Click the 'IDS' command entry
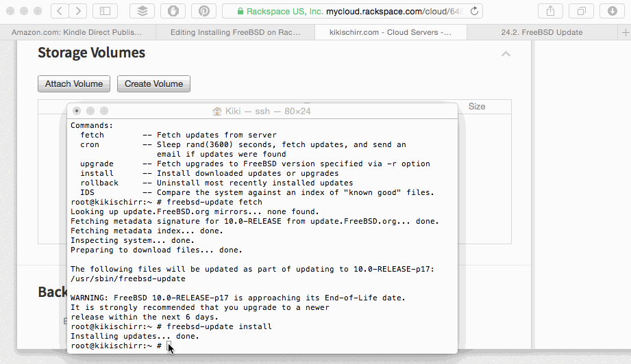Image resolution: width=631 pixels, height=364 pixels. tap(87, 192)
